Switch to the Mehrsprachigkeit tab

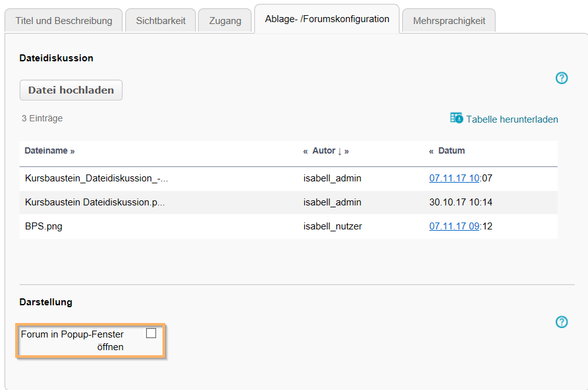tap(448, 20)
